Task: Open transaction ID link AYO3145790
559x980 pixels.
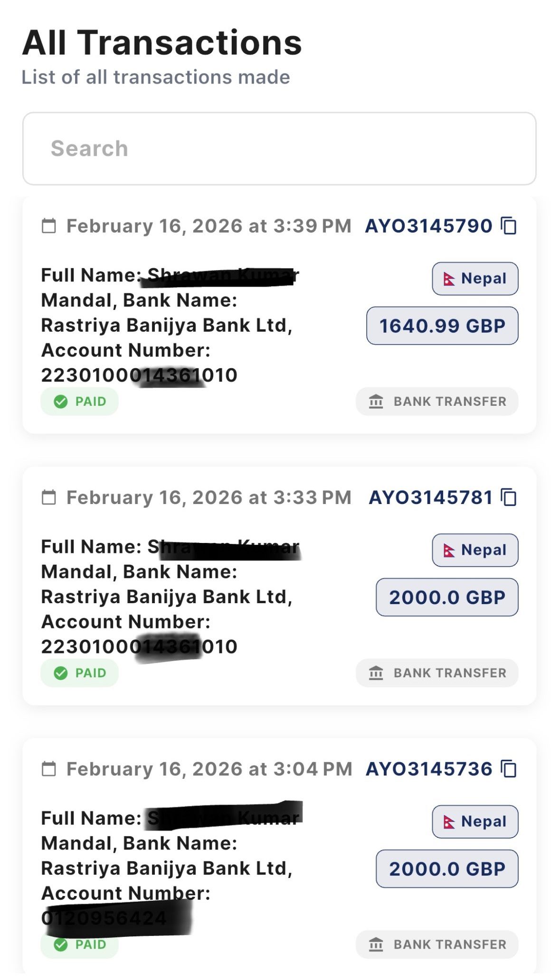Action: [428, 226]
